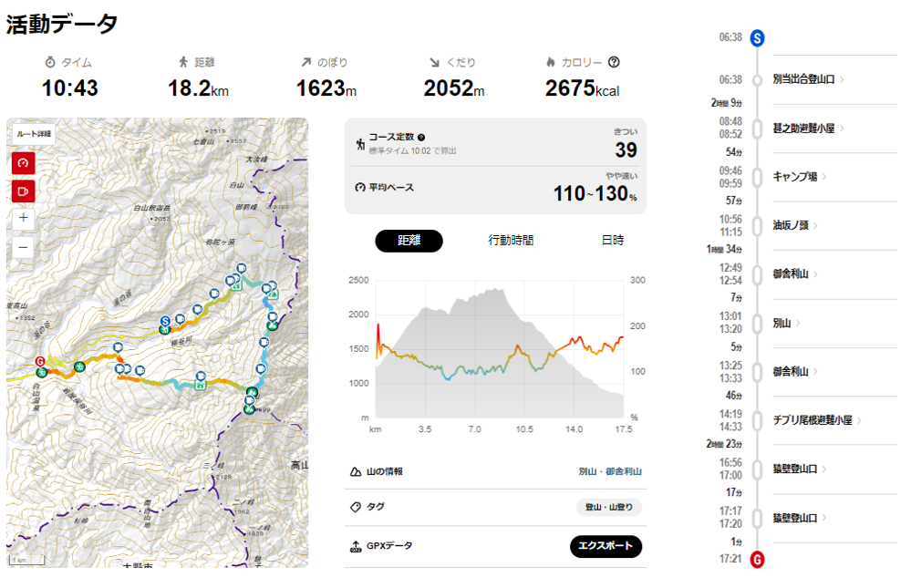Image resolution: width=911 pixels, height=588 pixels.
Task: Zoom in the map with plus button
Action: pyautogui.click(x=23, y=218)
